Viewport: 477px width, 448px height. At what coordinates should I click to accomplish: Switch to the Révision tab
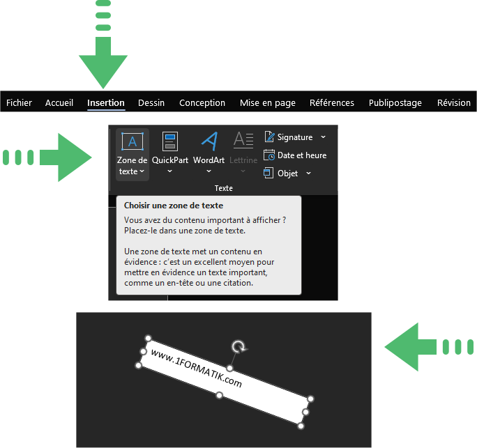453,102
